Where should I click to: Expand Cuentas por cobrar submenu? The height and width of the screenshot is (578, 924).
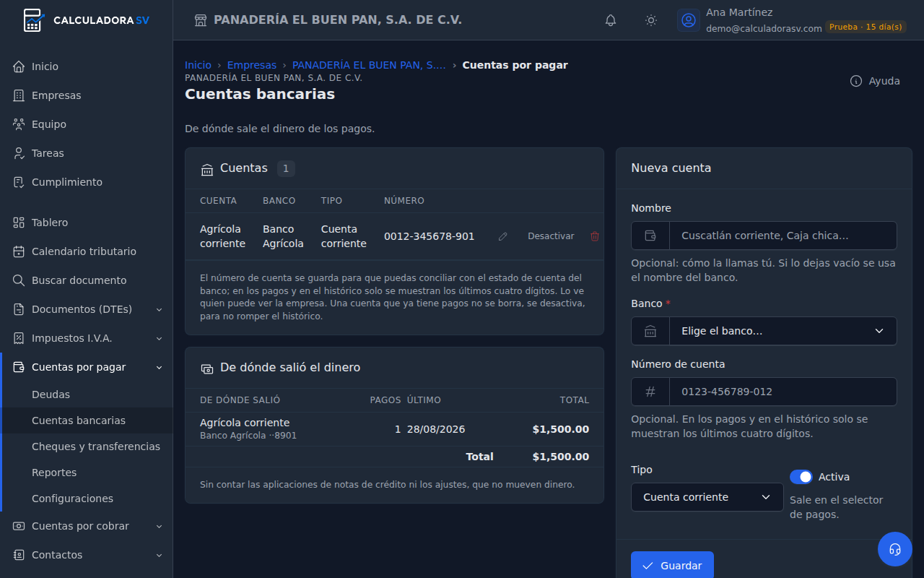[87, 526]
